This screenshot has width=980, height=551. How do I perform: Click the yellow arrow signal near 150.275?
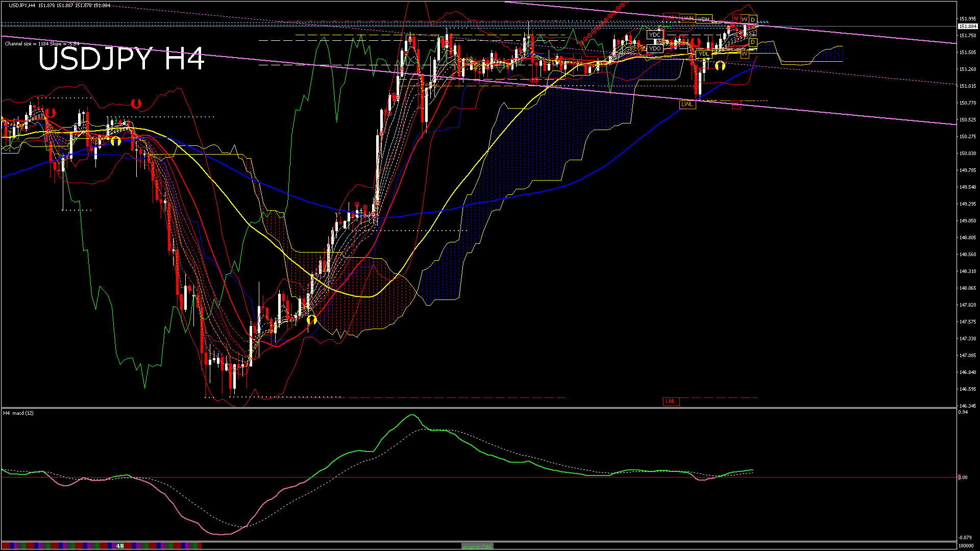[116, 141]
